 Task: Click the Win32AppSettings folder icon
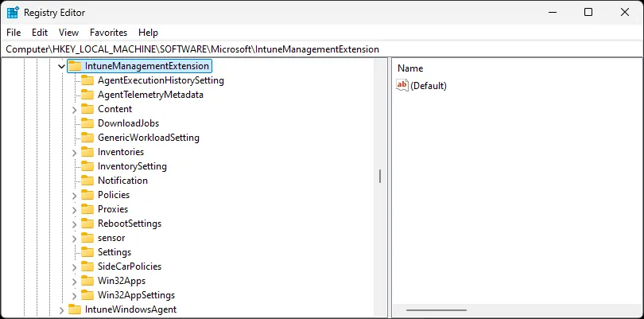[x=87, y=295]
